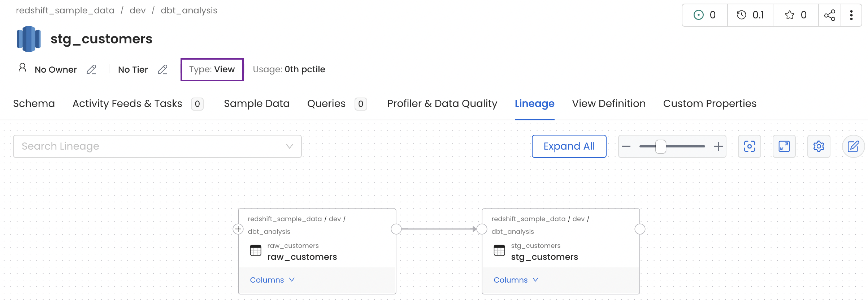The width and height of the screenshot is (868, 305).
Task: Click right handle of stg_customers node
Action: pos(640,229)
